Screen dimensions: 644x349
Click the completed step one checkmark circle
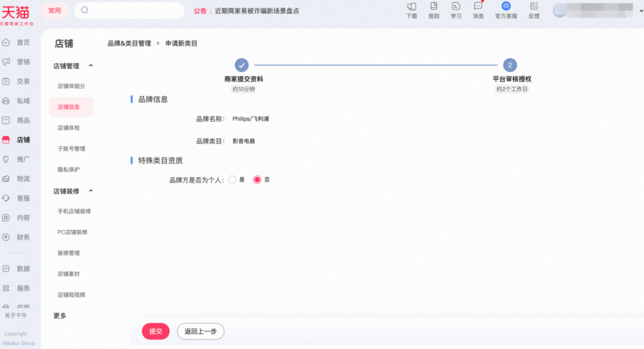click(x=241, y=65)
